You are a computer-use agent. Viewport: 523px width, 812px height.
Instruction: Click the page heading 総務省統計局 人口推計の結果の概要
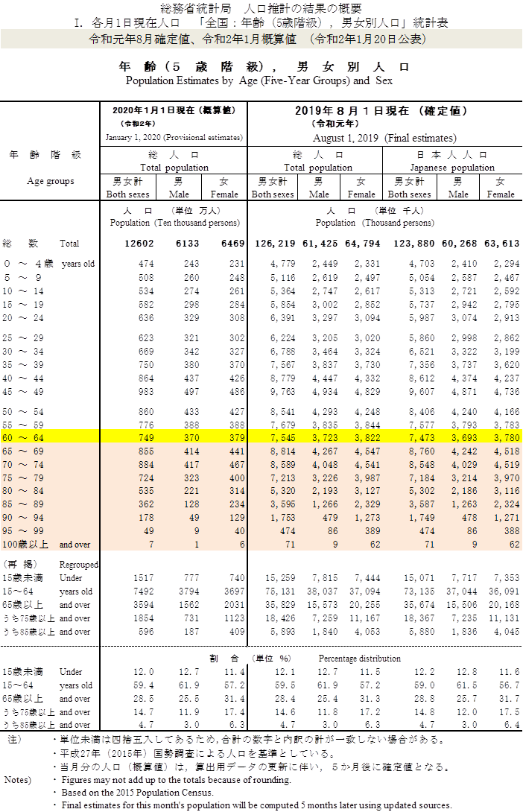261,9
